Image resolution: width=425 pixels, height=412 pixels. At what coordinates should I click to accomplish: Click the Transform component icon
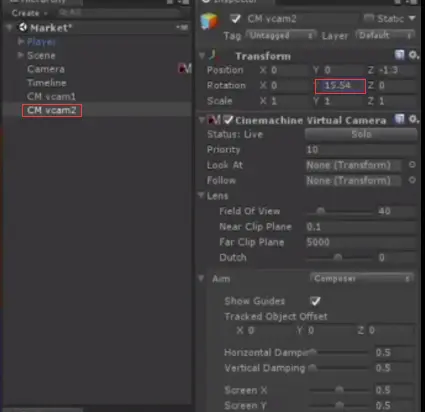[x=213, y=55]
